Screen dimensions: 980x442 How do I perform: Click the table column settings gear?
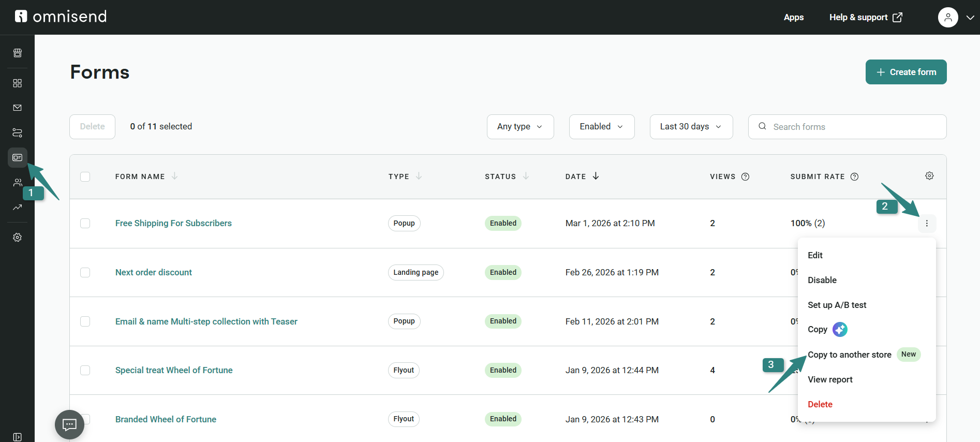pos(929,176)
